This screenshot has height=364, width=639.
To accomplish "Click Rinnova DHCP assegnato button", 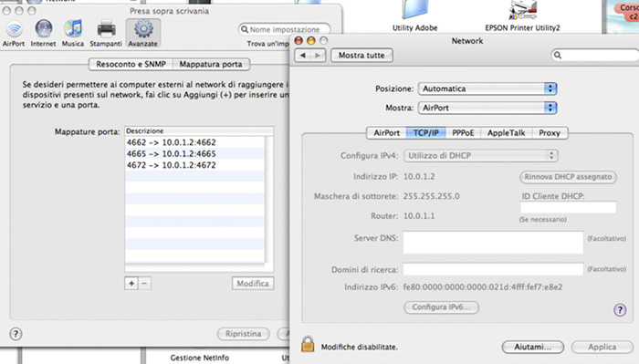I will click(x=568, y=177).
